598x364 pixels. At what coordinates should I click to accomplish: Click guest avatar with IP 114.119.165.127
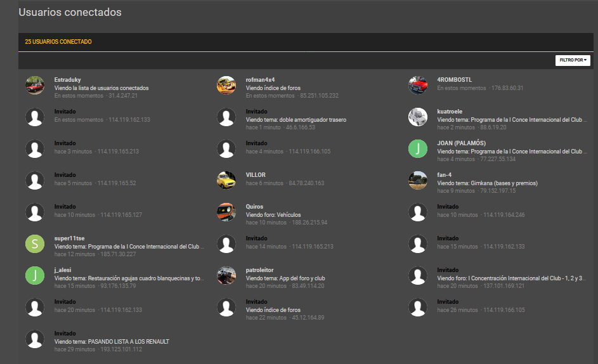(35, 212)
